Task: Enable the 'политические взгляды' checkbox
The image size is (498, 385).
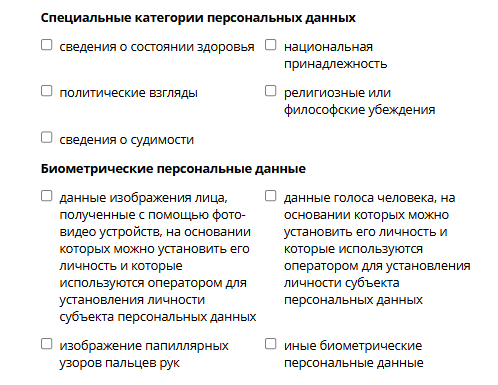Action: 47,91
